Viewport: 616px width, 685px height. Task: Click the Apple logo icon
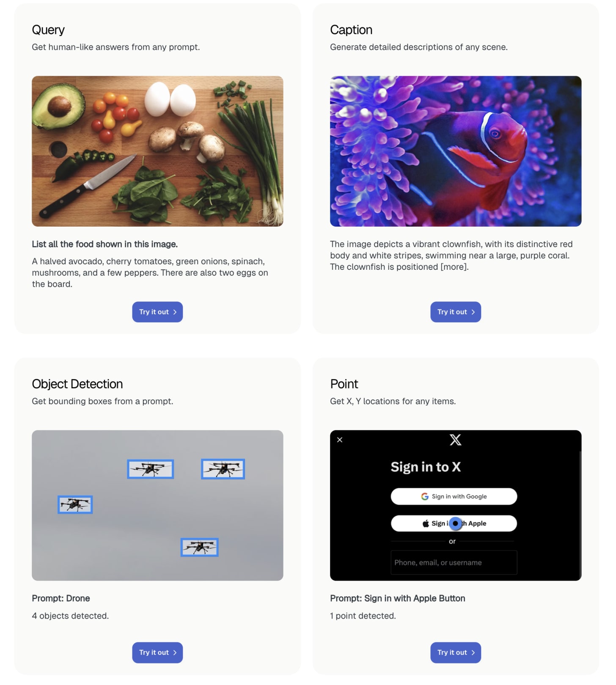tap(426, 523)
